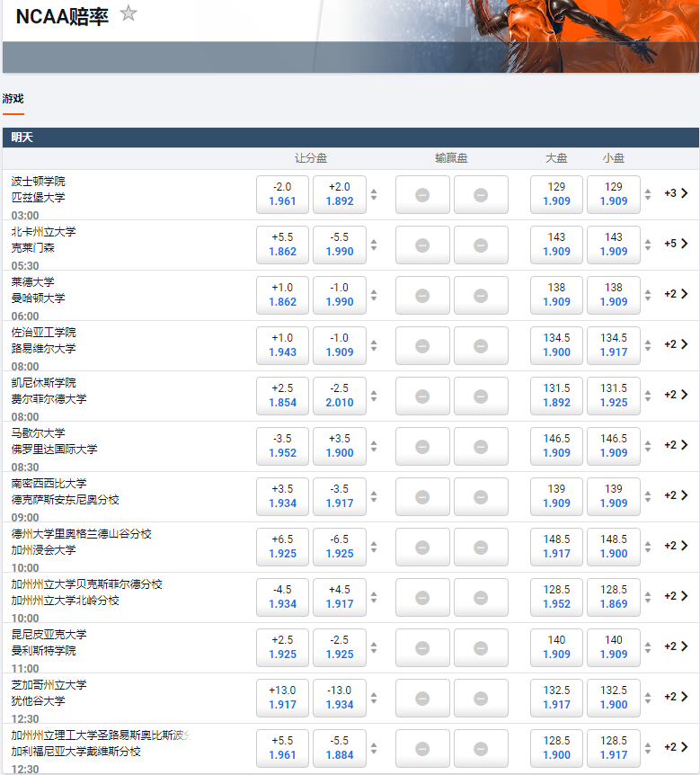Open the 加州浸会大学 team name link
The height and width of the screenshot is (775, 700).
(x=43, y=550)
